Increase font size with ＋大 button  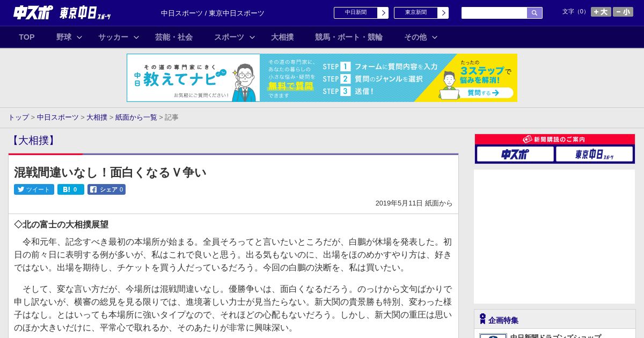[x=601, y=12]
